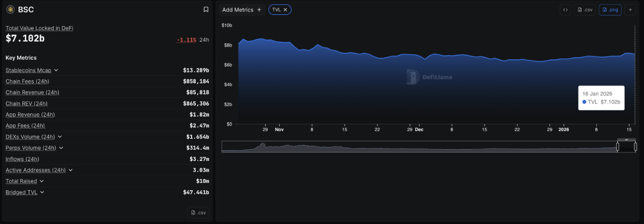This screenshot has width=644, height=224.
Task: Download key metrics .csv in left panel
Action: [x=198, y=213]
